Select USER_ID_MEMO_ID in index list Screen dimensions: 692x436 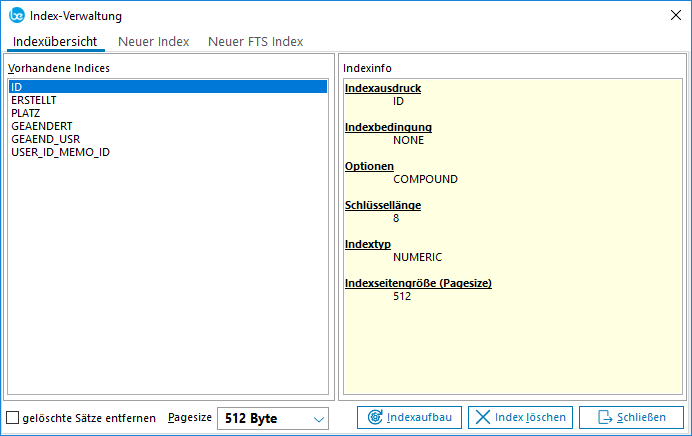60,152
